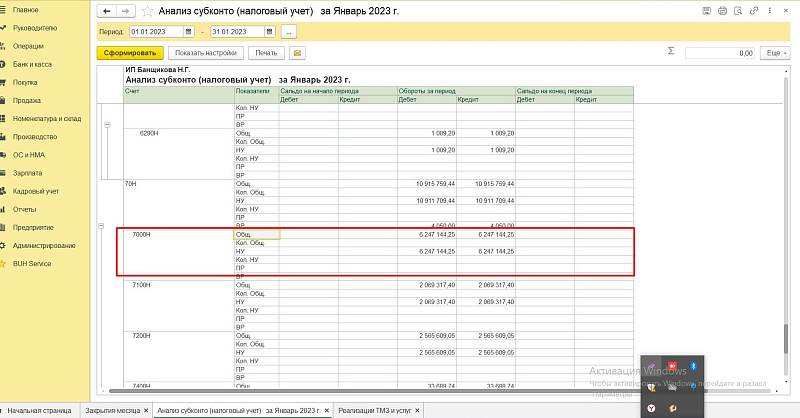Click the sum value field showing 0,00
800x418 pixels.
[x=720, y=52]
